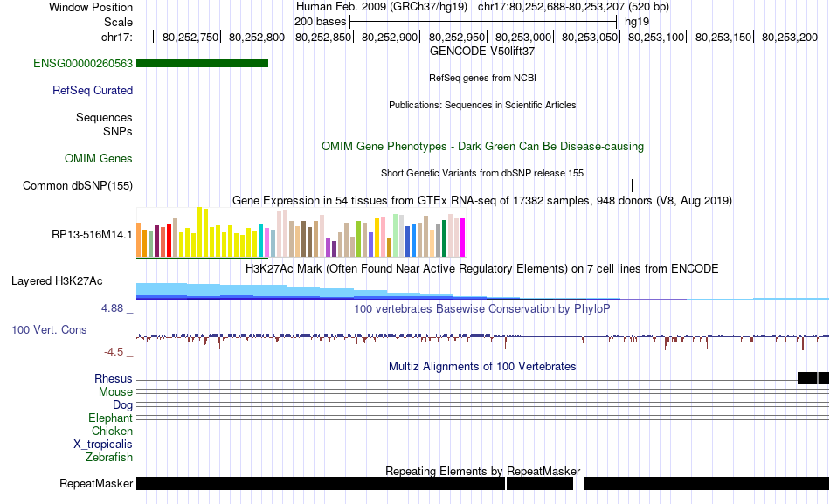
Task: Click 'Multiz Alignments of 100 Vertebrates' title
Action: point(482,366)
